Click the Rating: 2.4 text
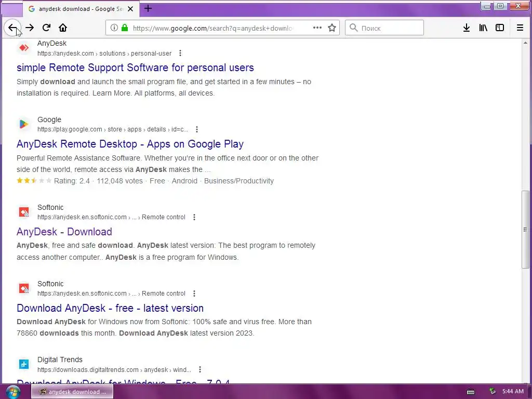532x399 pixels. [x=72, y=181]
